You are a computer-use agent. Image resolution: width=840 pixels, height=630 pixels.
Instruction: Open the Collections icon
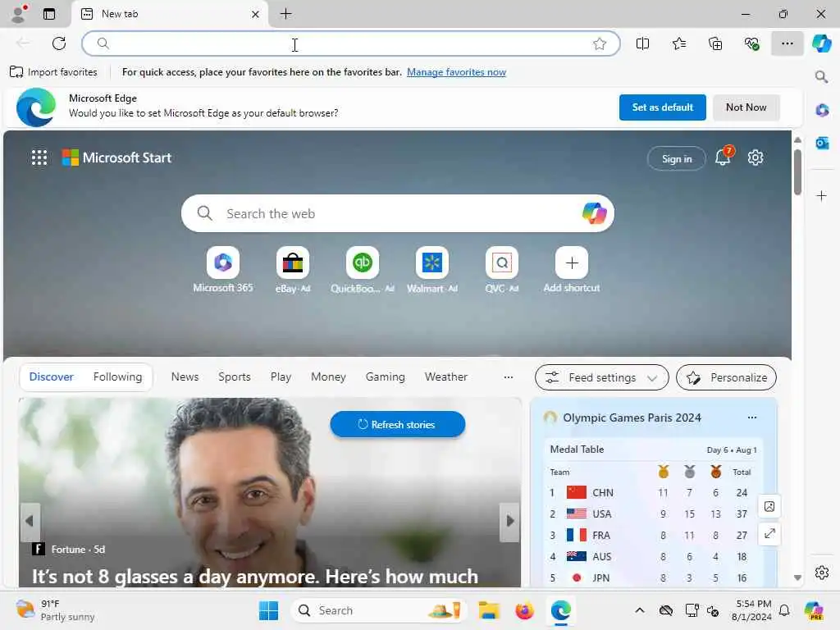(x=715, y=43)
